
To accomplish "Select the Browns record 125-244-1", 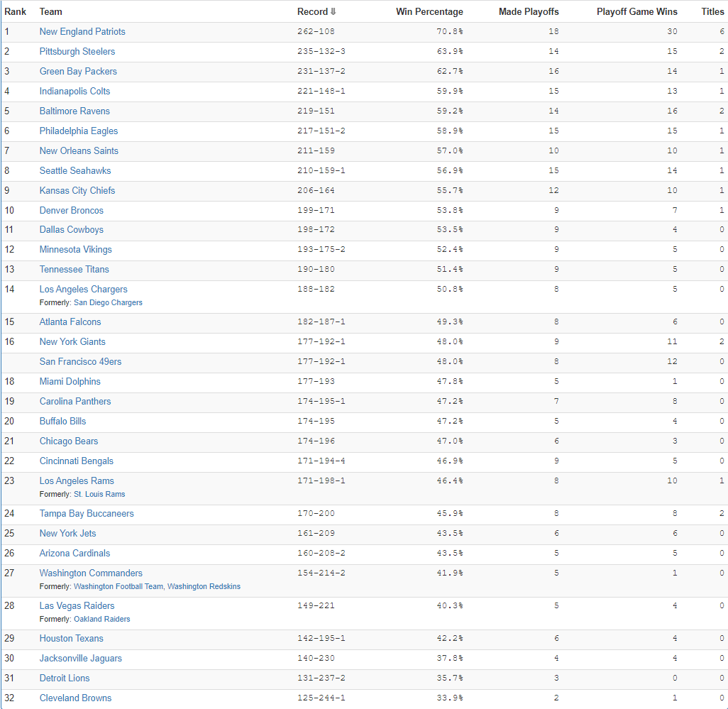I will coord(321,698).
